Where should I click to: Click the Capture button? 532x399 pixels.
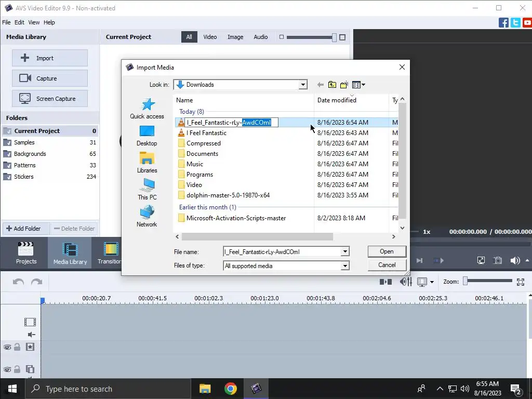[x=50, y=78]
